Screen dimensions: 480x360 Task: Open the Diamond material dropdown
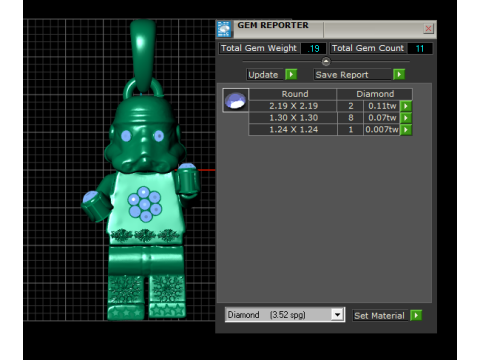(337, 315)
